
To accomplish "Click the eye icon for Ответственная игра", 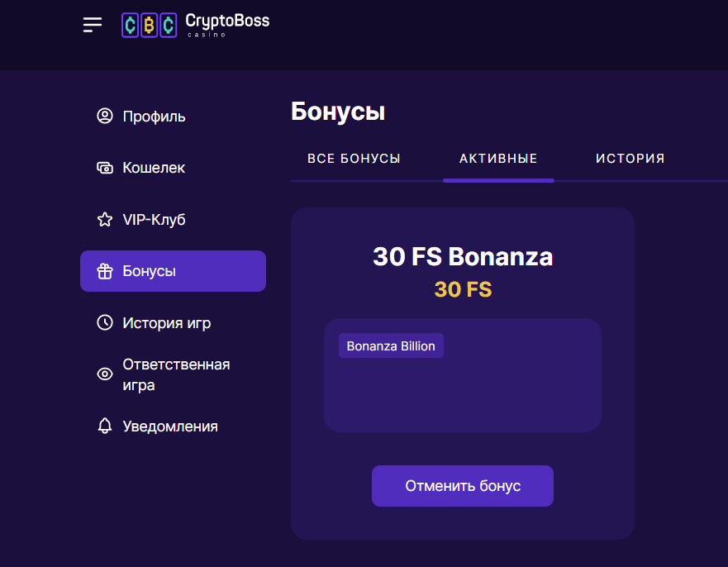I will [105, 374].
